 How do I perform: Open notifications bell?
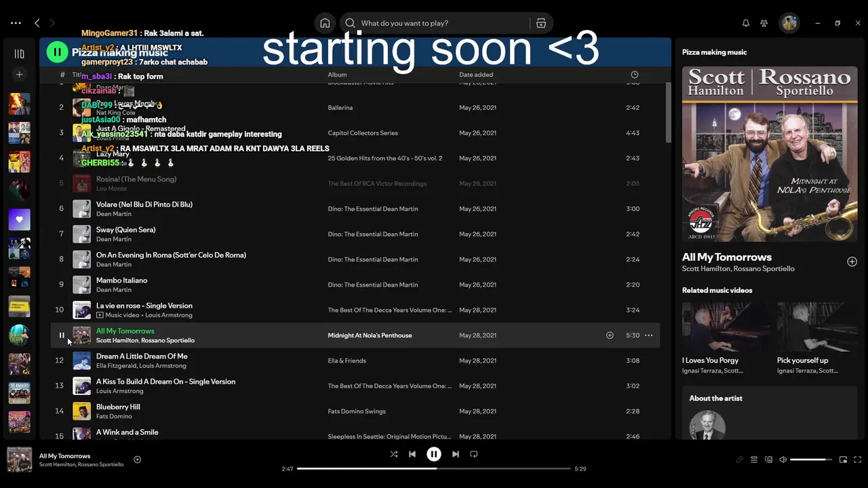[746, 23]
